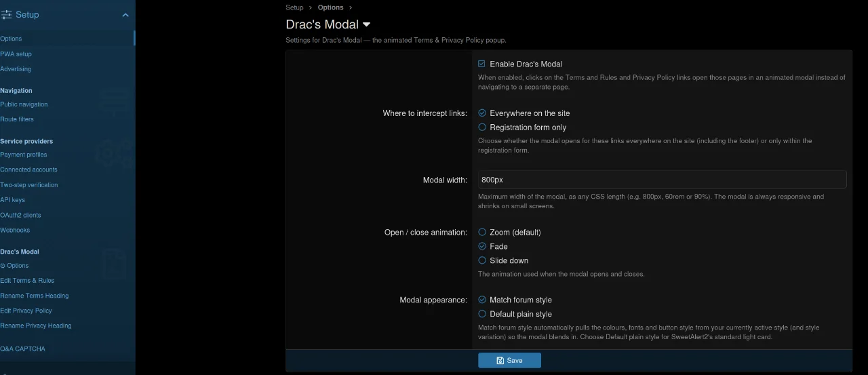Open the Drac's Modal title dropdown arrow
The height and width of the screenshot is (375, 868).
click(367, 24)
